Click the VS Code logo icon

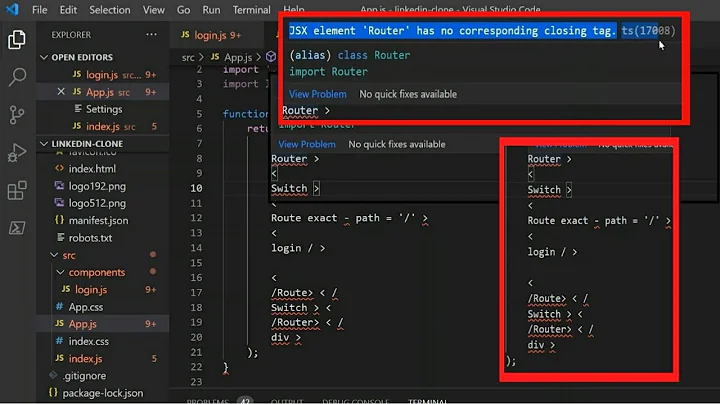12,9
